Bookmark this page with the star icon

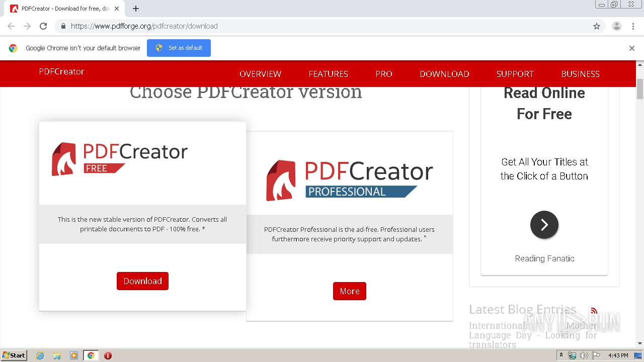click(x=597, y=26)
